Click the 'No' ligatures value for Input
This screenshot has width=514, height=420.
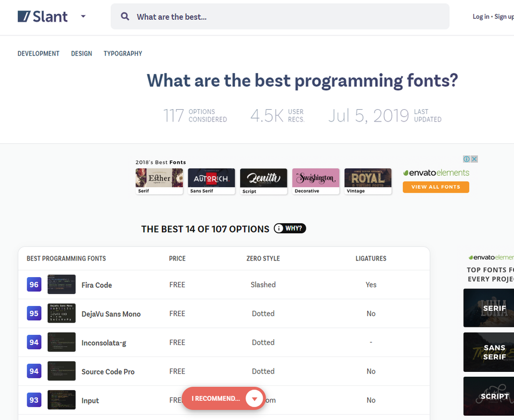point(371,400)
